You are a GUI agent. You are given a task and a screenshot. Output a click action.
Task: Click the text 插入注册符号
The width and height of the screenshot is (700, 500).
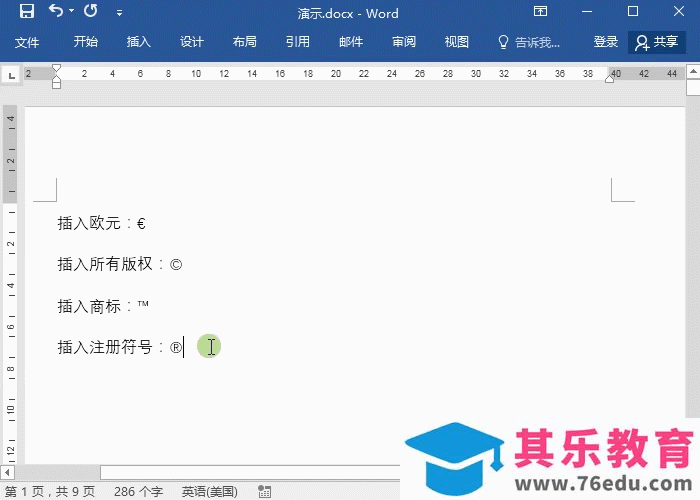(x=105, y=347)
